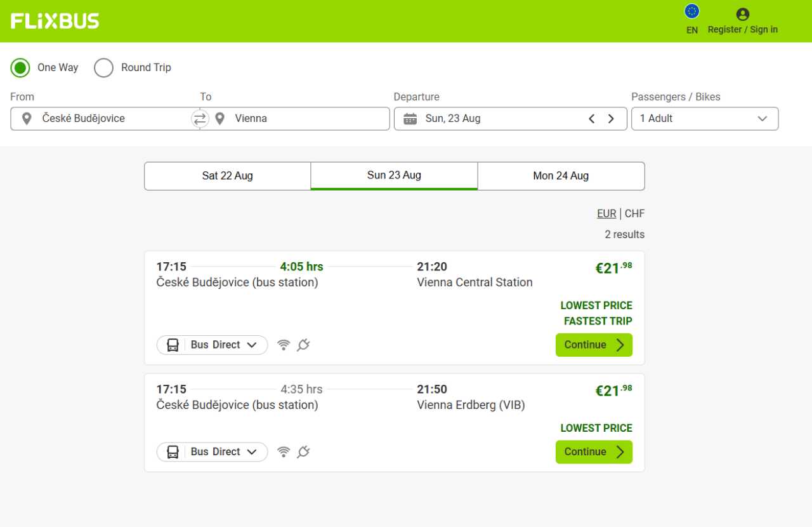This screenshot has height=527, width=812.
Task: Click the To location pin icon
Action: pos(219,119)
